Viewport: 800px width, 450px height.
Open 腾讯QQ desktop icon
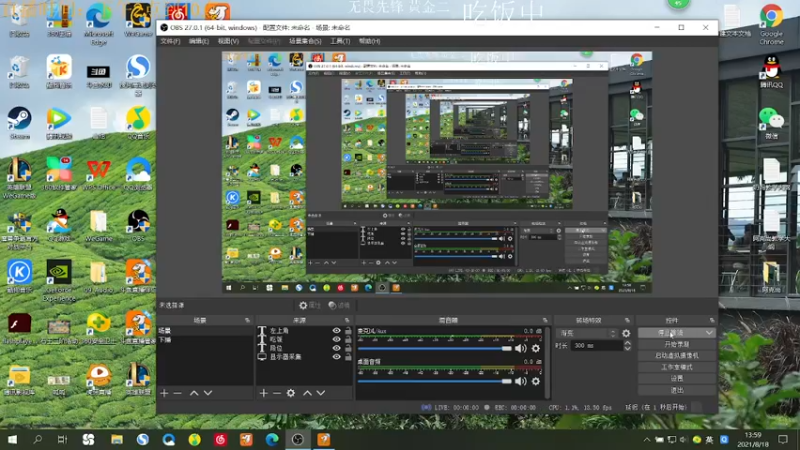click(x=771, y=71)
